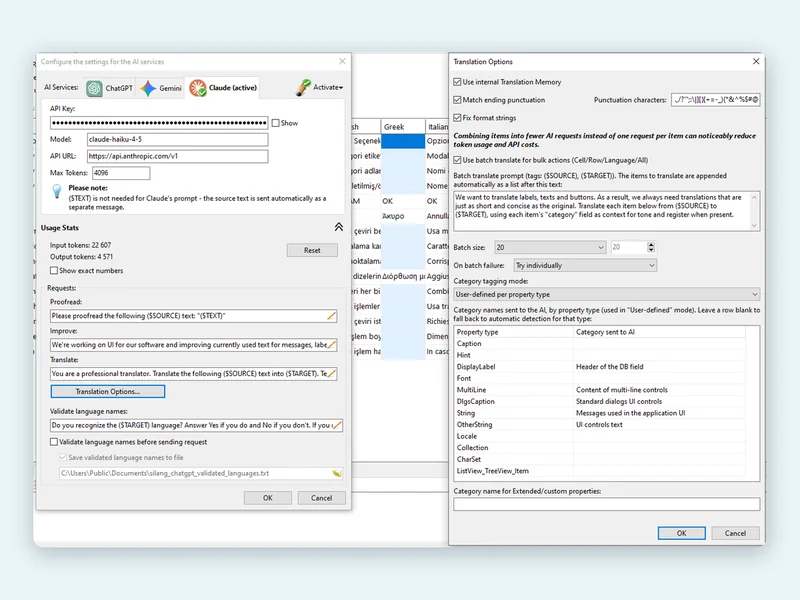Click the Italian column header
This screenshot has width=800, height=600.
click(437, 127)
